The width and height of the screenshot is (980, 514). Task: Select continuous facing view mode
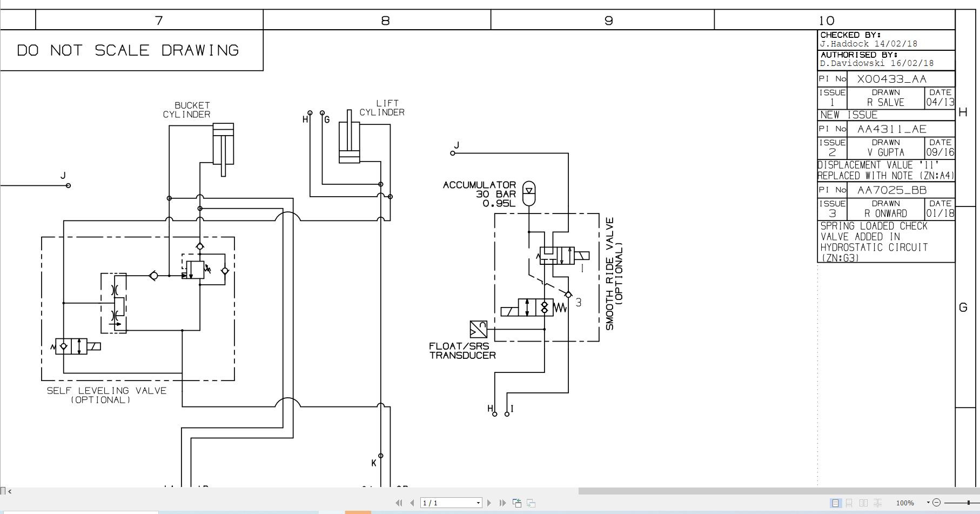[877, 503]
